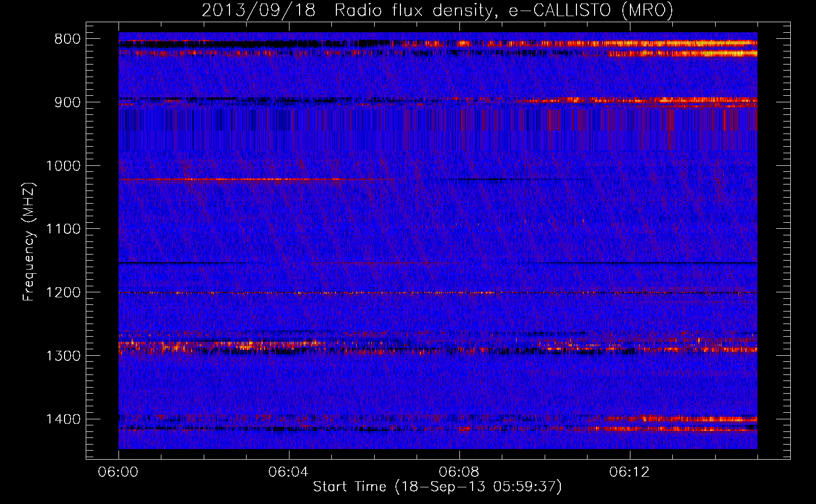Select the 800 frequency tick label
This screenshot has width=816, height=504.
click(67, 39)
